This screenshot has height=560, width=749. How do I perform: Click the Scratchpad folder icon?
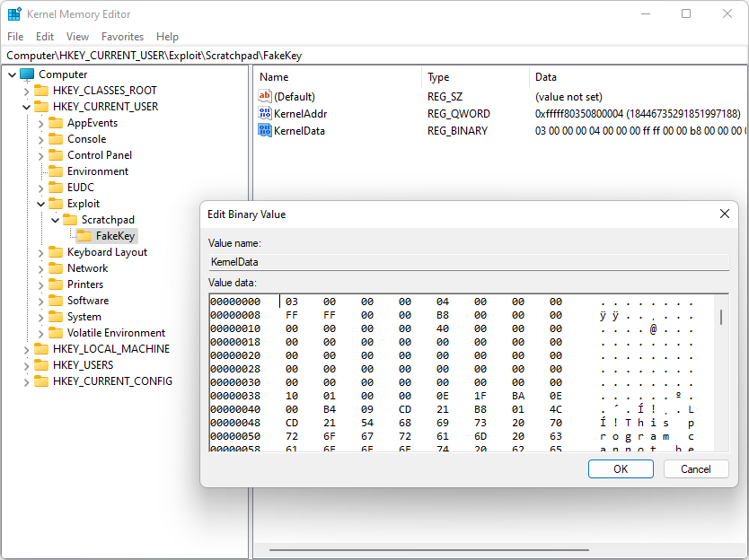(x=70, y=220)
